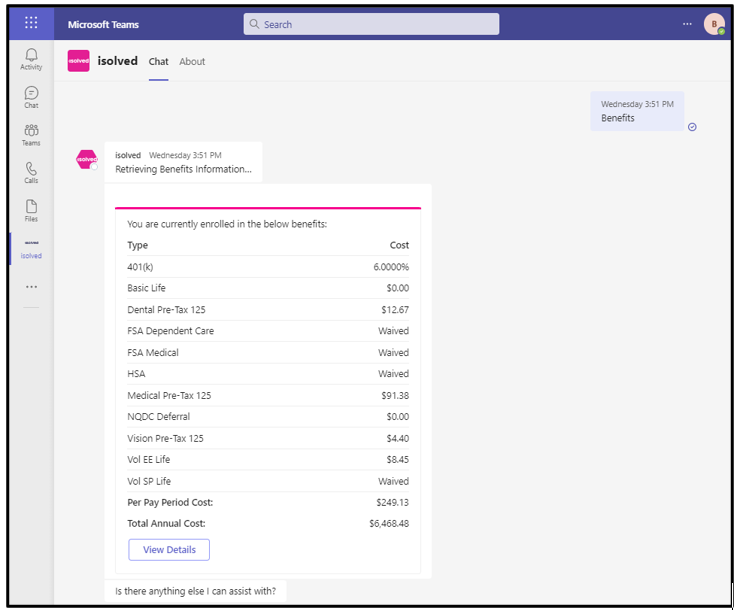
Task: Select the sent Benefits message bubble
Action: 637,111
